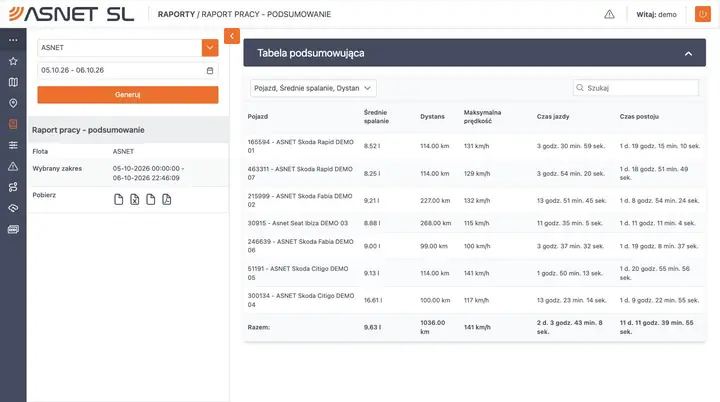Click the 227.00 km distance value

435,201
